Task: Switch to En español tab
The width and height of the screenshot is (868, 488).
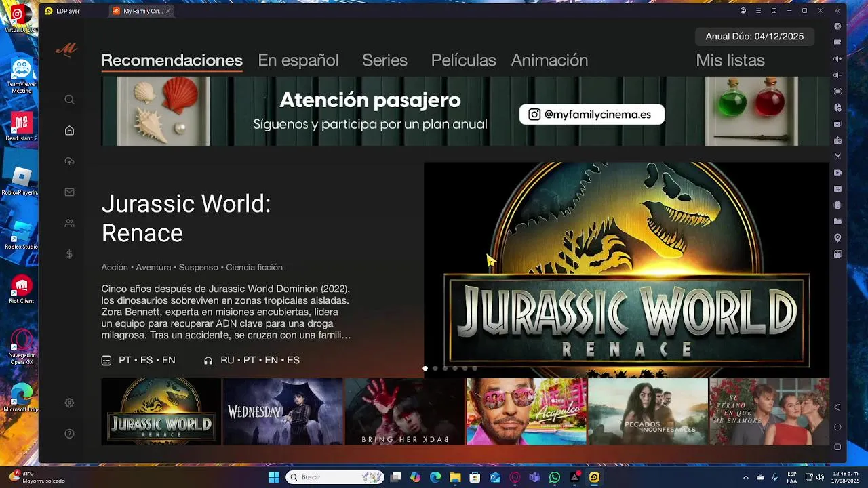Action: click(x=298, y=60)
